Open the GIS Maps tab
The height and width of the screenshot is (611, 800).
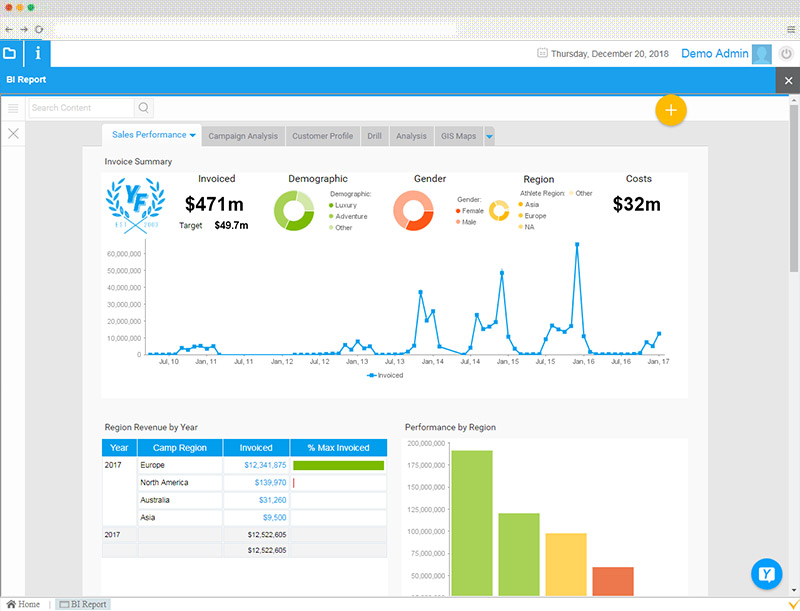(x=458, y=136)
